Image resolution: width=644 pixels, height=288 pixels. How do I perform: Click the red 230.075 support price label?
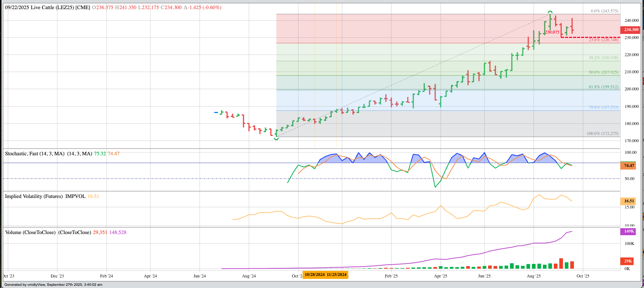click(x=552, y=32)
